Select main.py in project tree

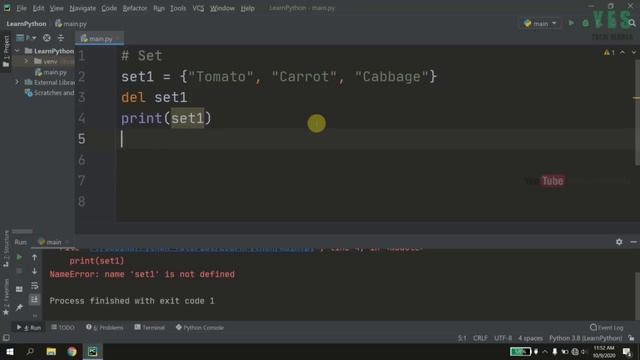pos(51,72)
